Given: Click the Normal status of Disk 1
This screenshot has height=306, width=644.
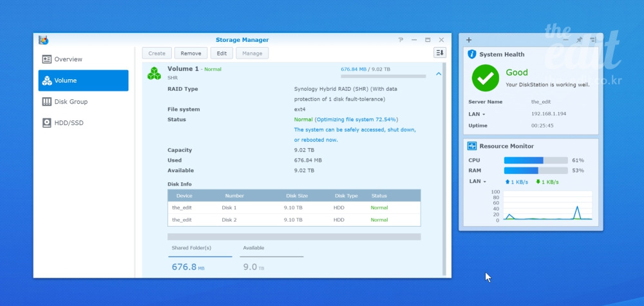Looking at the screenshot, I should pyautogui.click(x=379, y=208).
